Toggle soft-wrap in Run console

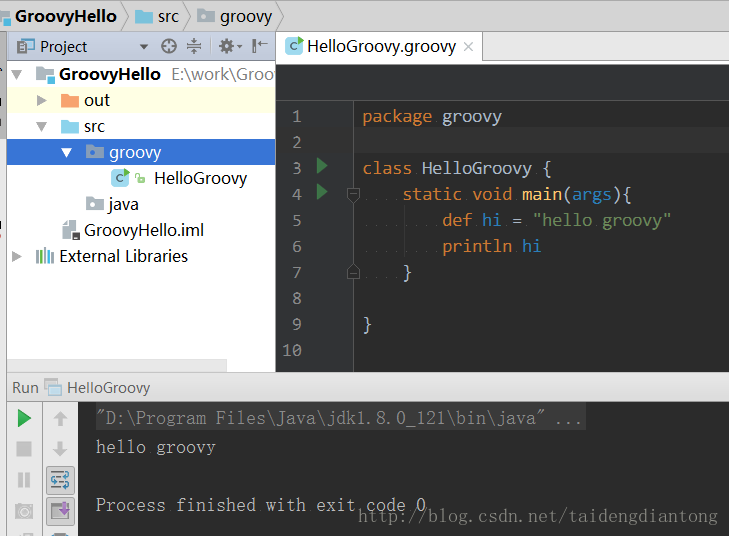click(60, 480)
